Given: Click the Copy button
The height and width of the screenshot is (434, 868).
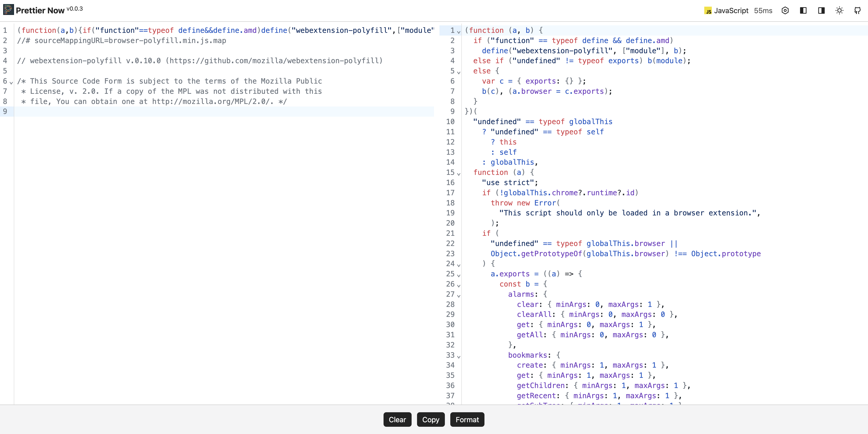Looking at the screenshot, I should pyautogui.click(x=431, y=420).
